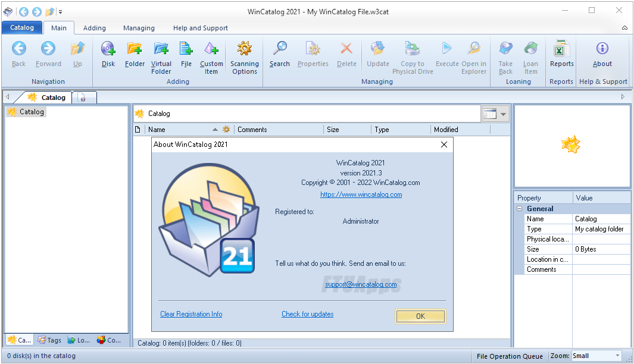The width and height of the screenshot is (634, 364).
Task: Click the Execute icon
Action: tap(447, 49)
